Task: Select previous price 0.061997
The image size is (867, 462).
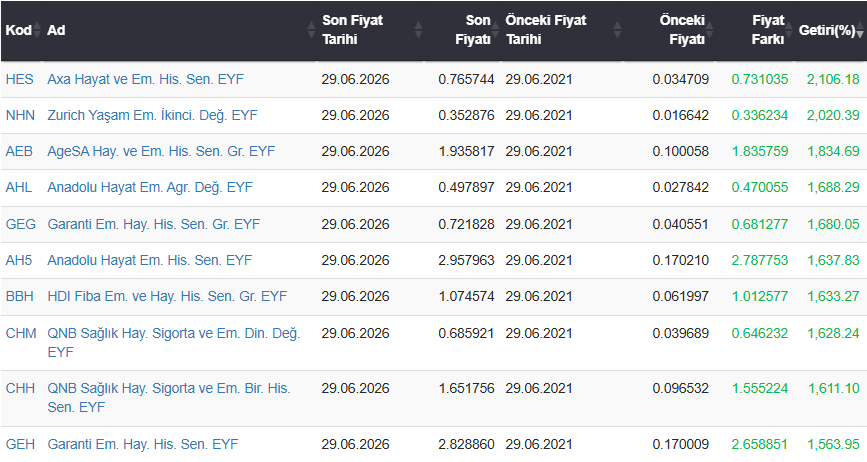Action: (681, 296)
